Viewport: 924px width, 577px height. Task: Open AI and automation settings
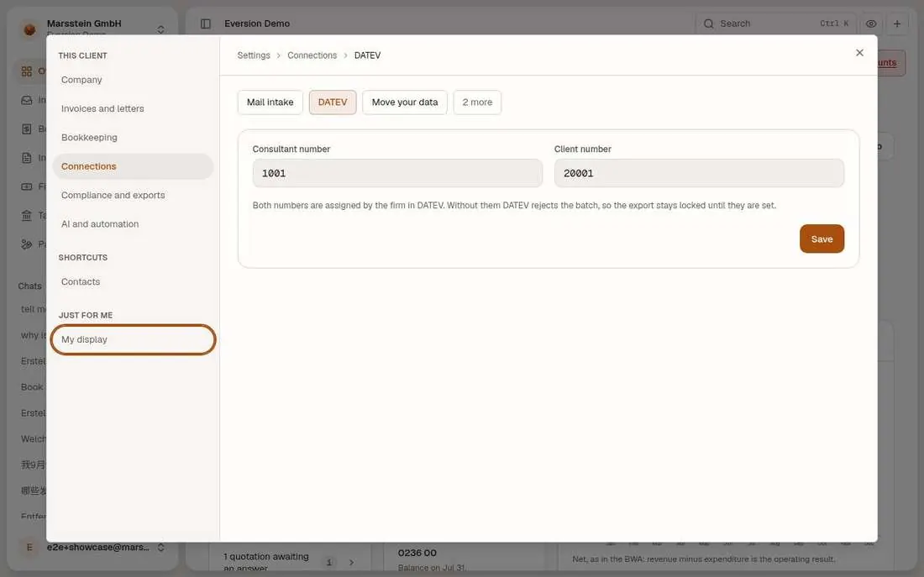click(133, 224)
